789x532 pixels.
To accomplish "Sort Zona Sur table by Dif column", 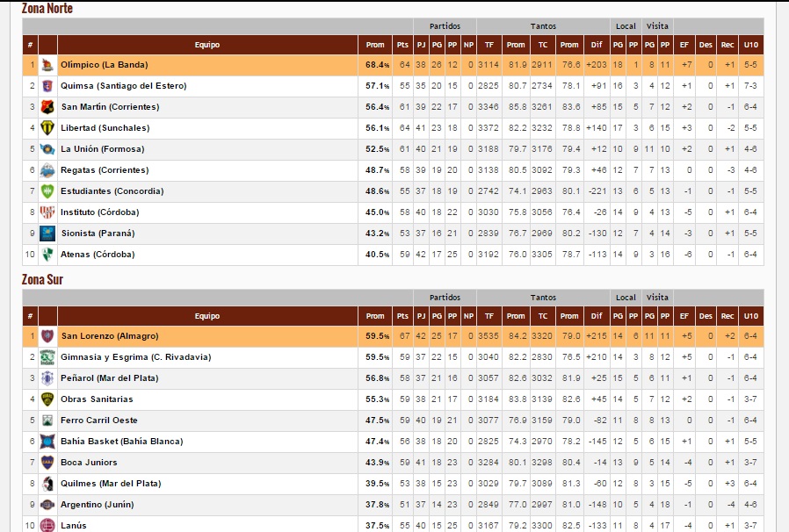I will point(597,316).
